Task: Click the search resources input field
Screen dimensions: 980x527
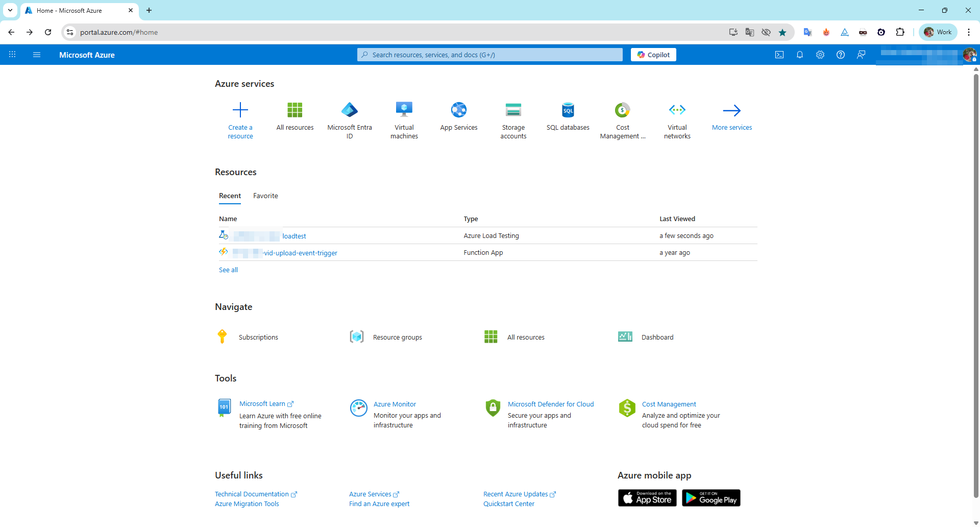Action: [490, 55]
